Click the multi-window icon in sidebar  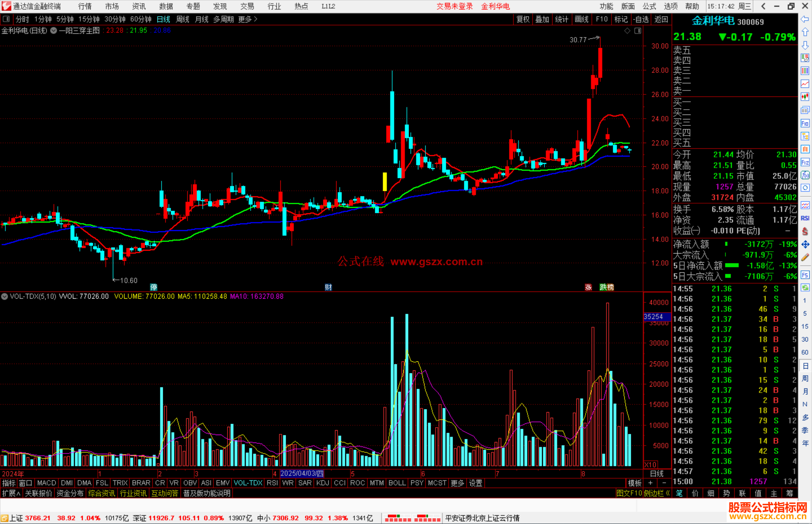[805, 110]
